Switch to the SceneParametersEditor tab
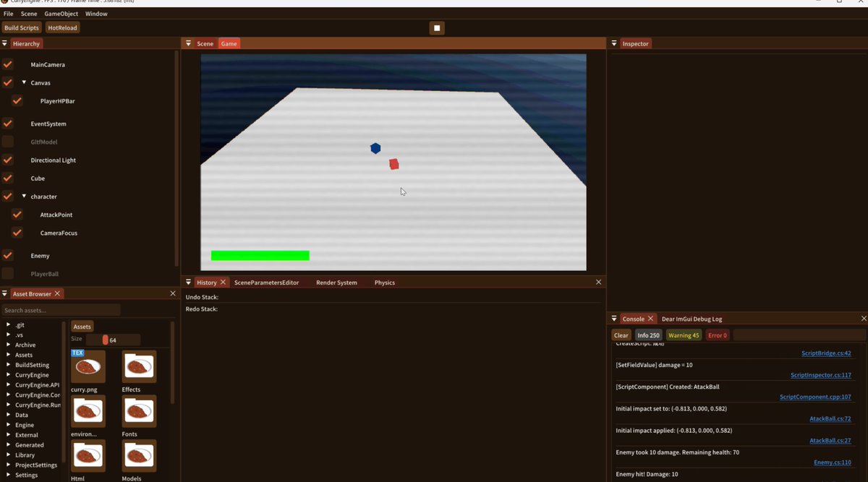 (x=266, y=283)
